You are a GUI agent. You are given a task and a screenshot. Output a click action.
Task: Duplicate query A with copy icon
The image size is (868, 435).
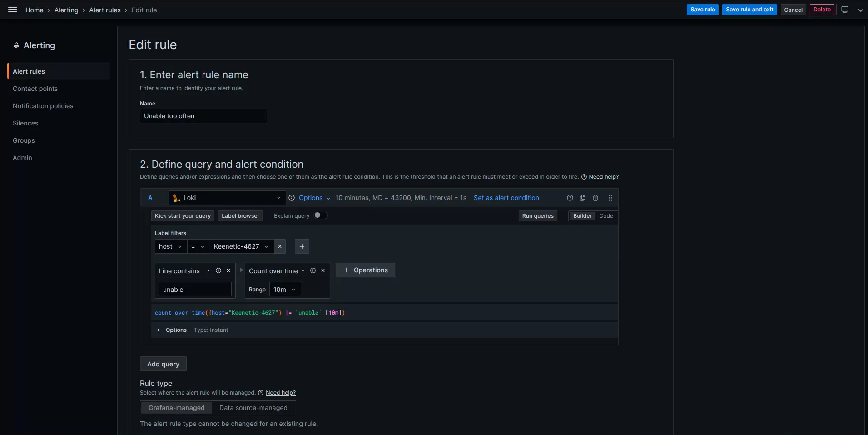pyautogui.click(x=583, y=198)
